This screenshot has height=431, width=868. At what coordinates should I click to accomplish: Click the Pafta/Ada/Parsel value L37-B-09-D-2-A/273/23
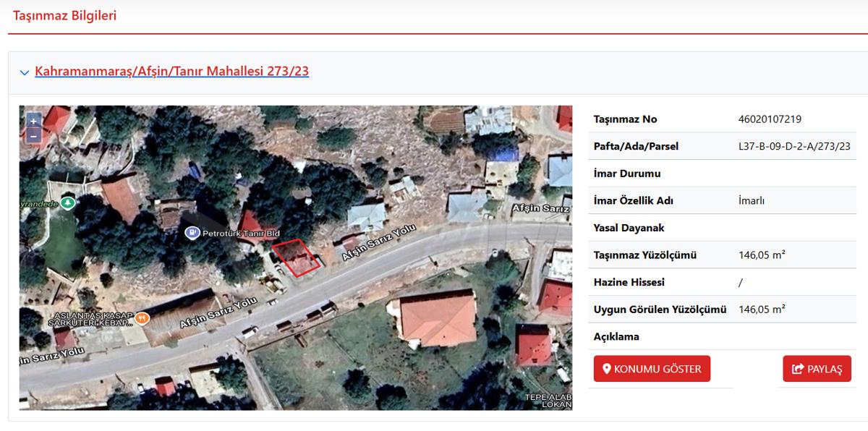coord(794,146)
